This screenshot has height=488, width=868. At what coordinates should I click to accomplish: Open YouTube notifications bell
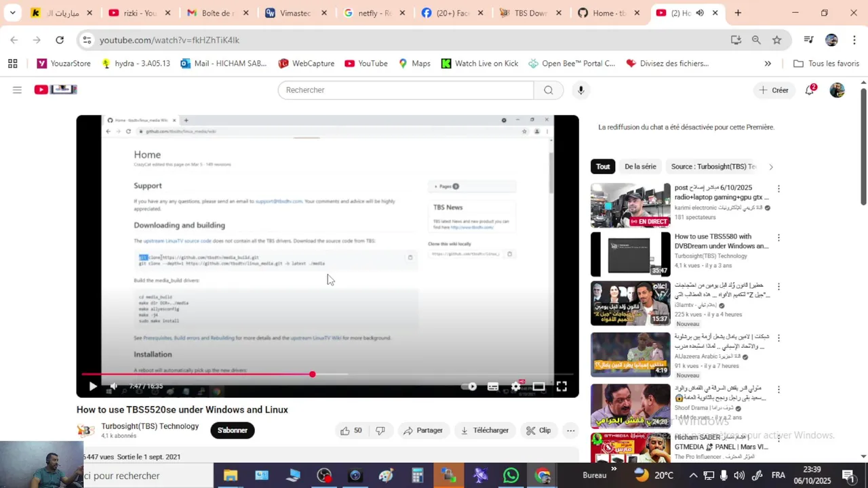(810, 90)
